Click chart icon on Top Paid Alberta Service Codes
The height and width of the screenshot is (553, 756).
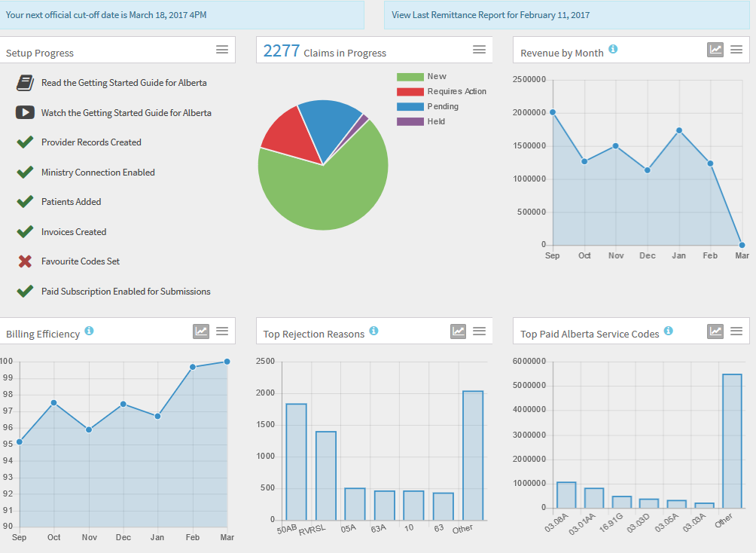point(715,331)
